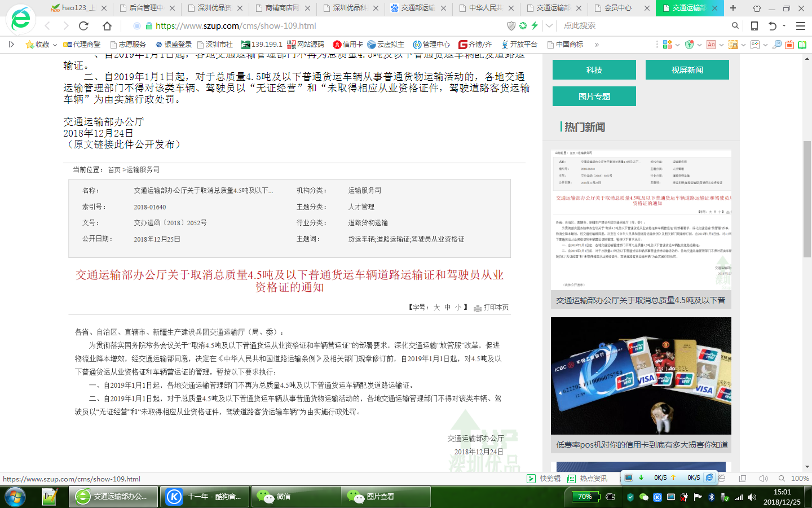Show more bookmarks with the chevron
Viewport: 812px width, 508px height.
597,45
